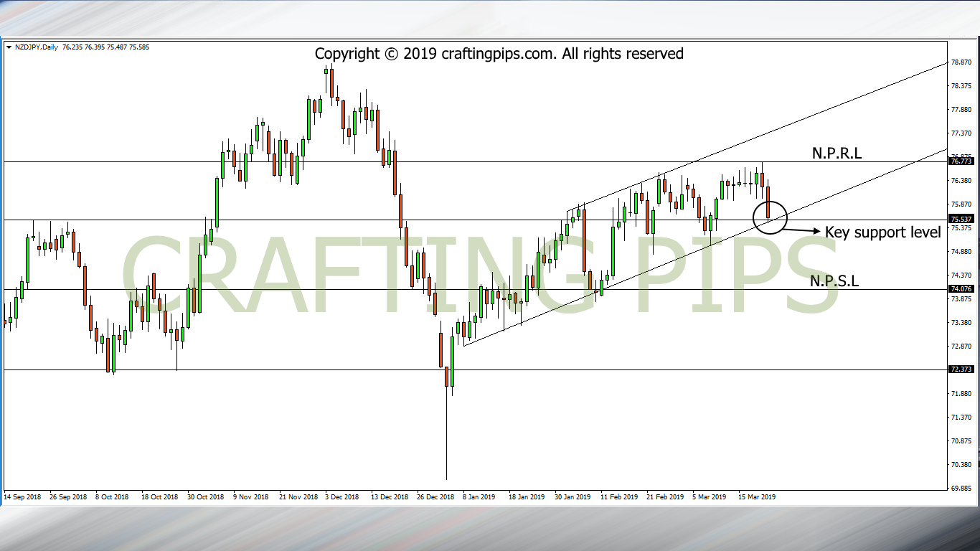This screenshot has width=980, height=551.
Task: Click the 26 Dec 2018 date label
Action: click(435, 496)
